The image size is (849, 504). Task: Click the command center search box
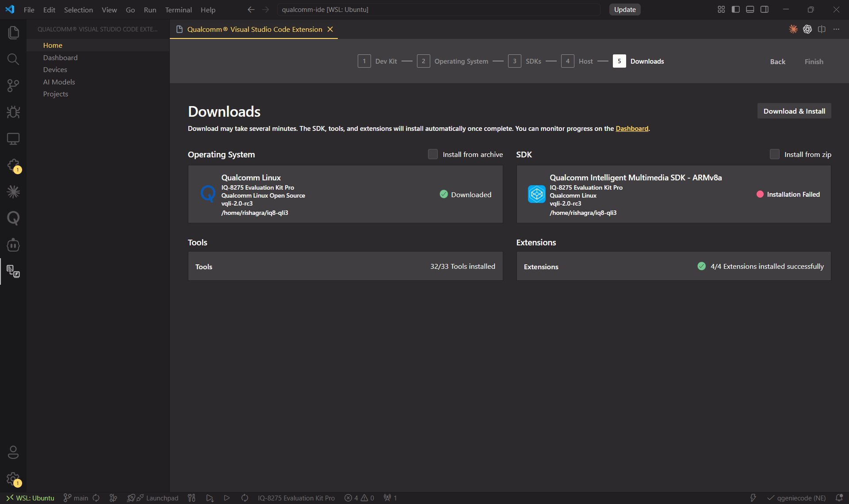click(x=438, y=9)
